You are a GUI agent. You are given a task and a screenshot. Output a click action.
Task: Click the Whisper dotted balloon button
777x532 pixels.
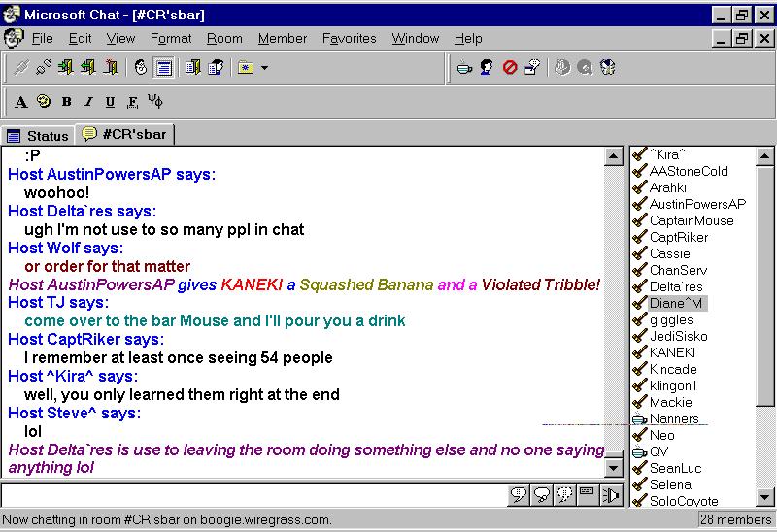(564, 494)
